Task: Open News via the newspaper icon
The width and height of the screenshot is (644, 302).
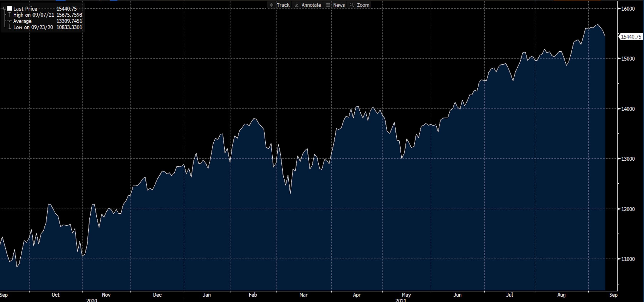Action: point(328,5)
